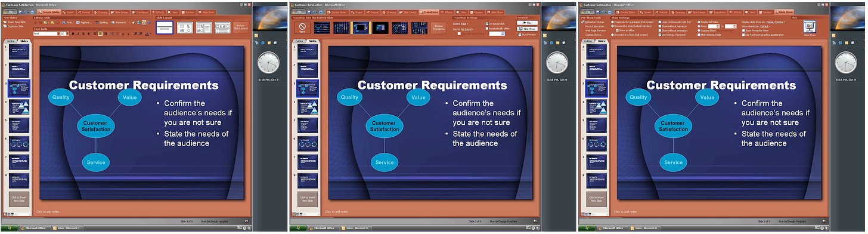868x234 pixels.
Task: Enable Loop continuously until Esc checkbox
Action: click(x=660, y=22)
